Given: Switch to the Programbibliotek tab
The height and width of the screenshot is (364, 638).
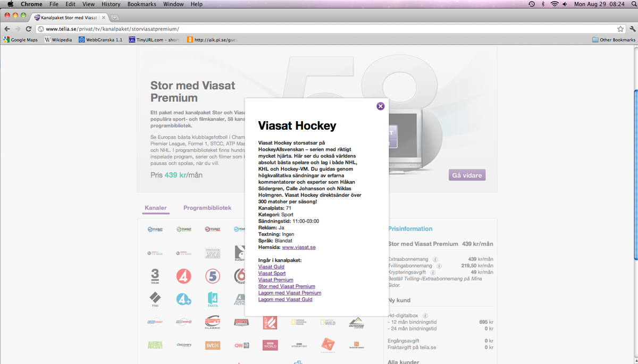Looking at the screenshot, I should [x=207, y=208].
